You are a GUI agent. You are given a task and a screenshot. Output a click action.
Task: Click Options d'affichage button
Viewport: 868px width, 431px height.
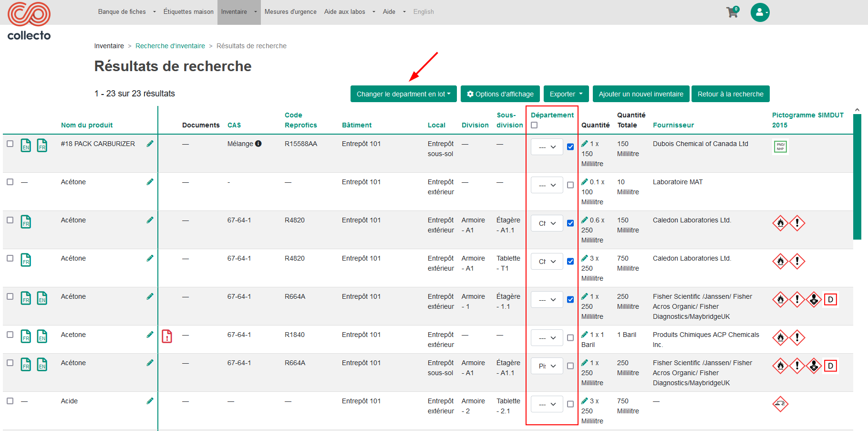(500, 94)
